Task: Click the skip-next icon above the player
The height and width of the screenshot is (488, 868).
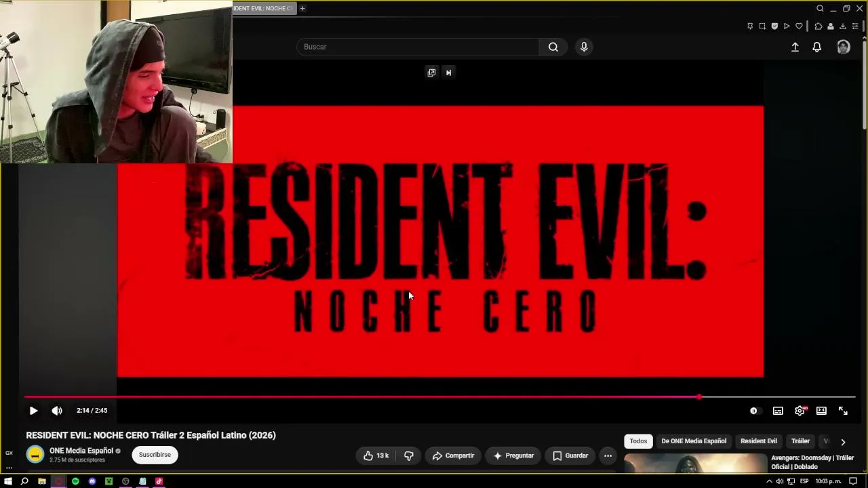Action: pyautogui.click(x=448, y=73)
